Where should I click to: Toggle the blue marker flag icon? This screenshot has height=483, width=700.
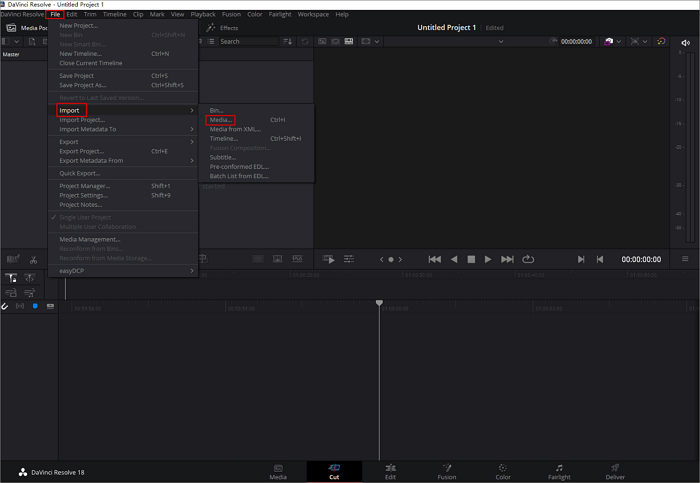coord(35,306)
